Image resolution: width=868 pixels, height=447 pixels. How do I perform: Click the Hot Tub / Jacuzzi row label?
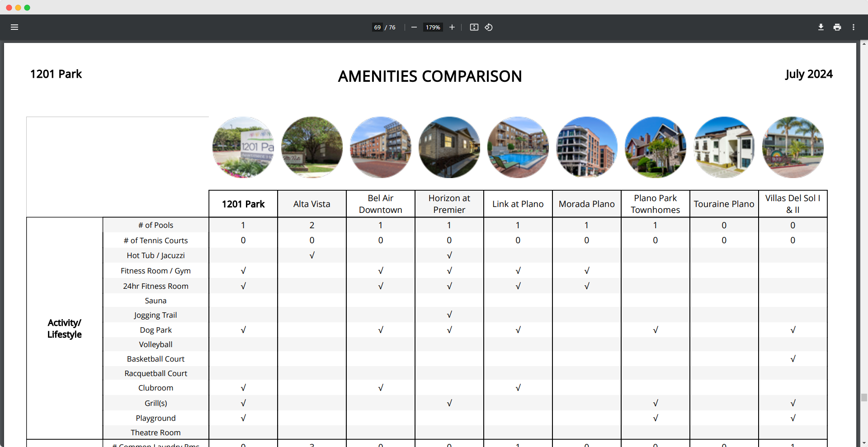[156, 255]
